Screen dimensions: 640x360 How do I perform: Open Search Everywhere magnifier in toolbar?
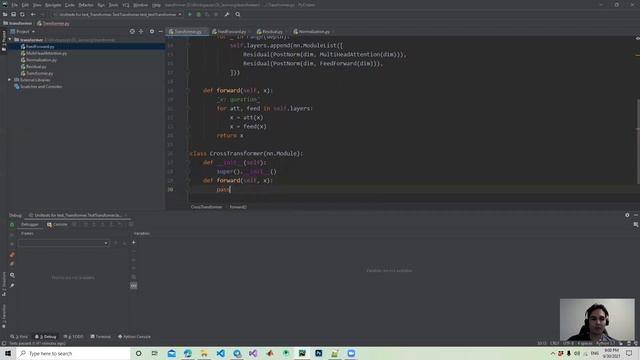[238, 14]
